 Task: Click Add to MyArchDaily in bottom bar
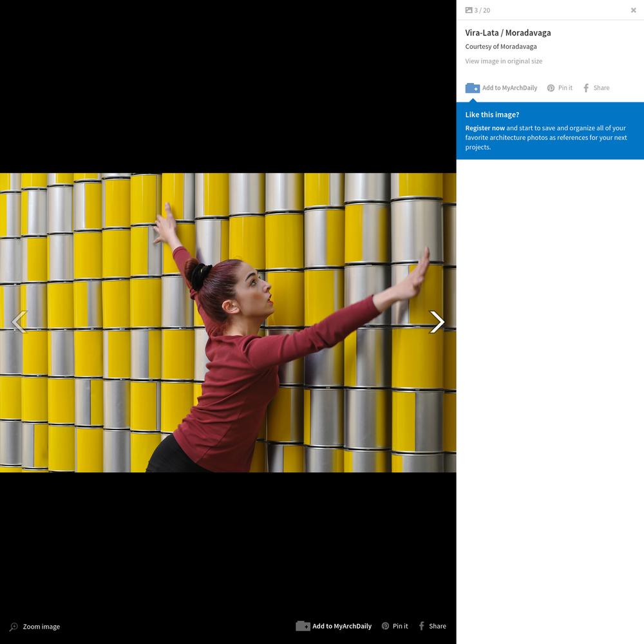click(x=342, y=626)
